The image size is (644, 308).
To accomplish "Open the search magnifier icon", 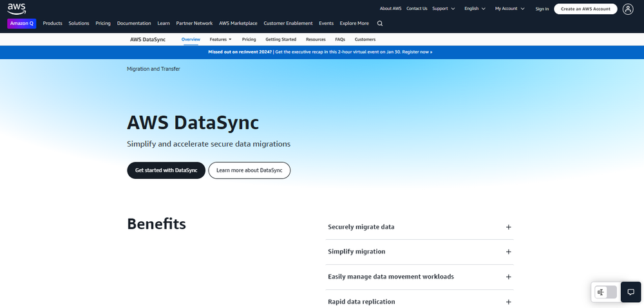I will coord(380,23).
